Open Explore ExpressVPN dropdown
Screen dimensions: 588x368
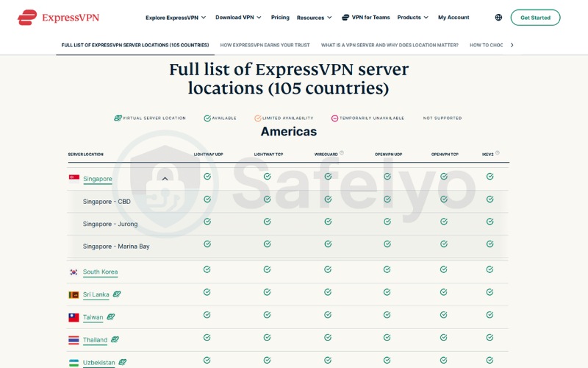pos(176,17)
